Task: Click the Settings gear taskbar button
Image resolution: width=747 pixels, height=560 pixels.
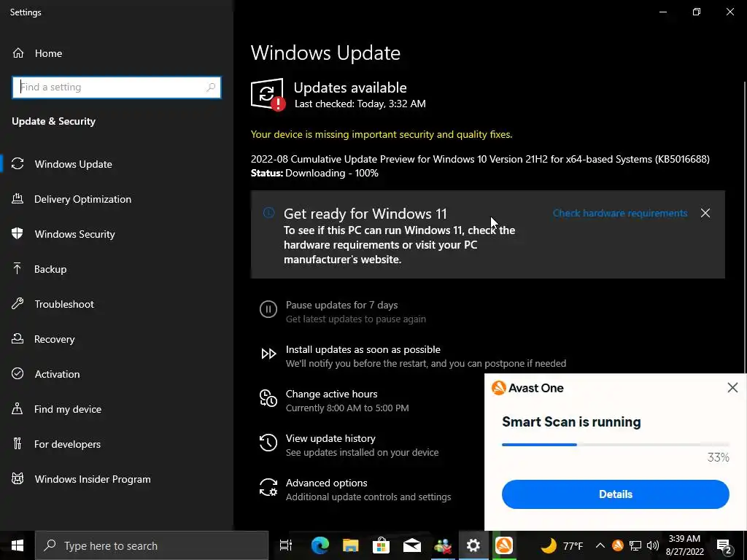Action: point(473,545)
